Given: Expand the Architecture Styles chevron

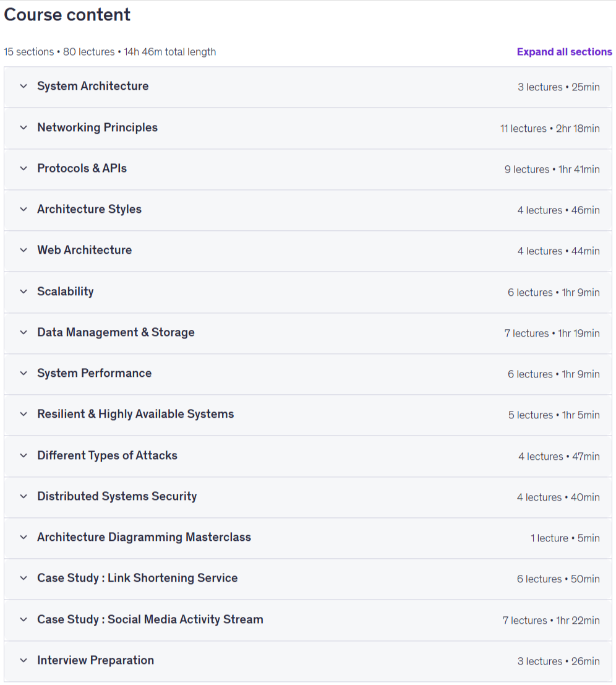Looking at the screenshot, I should [x=24, y=209].
